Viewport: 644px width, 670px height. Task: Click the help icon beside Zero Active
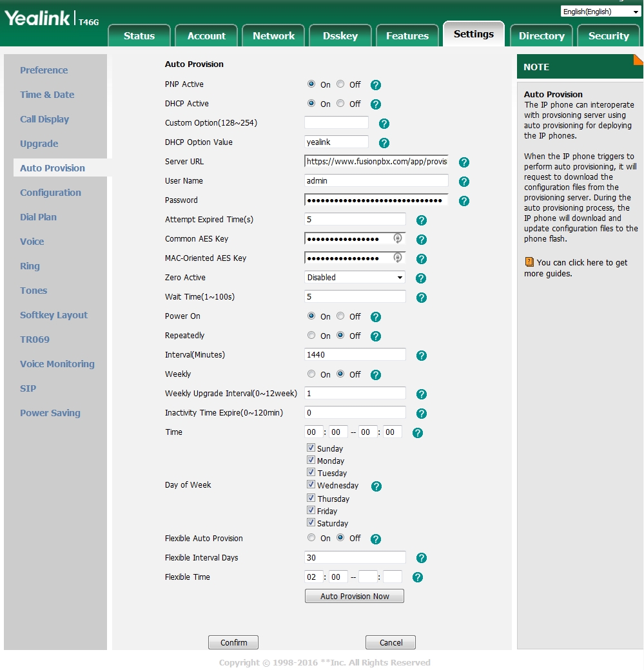click(421, 278)
